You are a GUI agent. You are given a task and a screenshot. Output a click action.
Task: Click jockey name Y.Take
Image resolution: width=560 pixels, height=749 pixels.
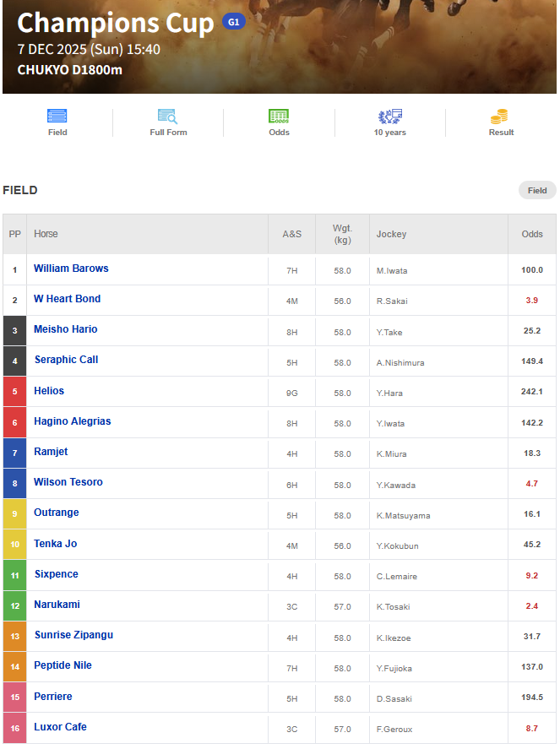point(389,333)
